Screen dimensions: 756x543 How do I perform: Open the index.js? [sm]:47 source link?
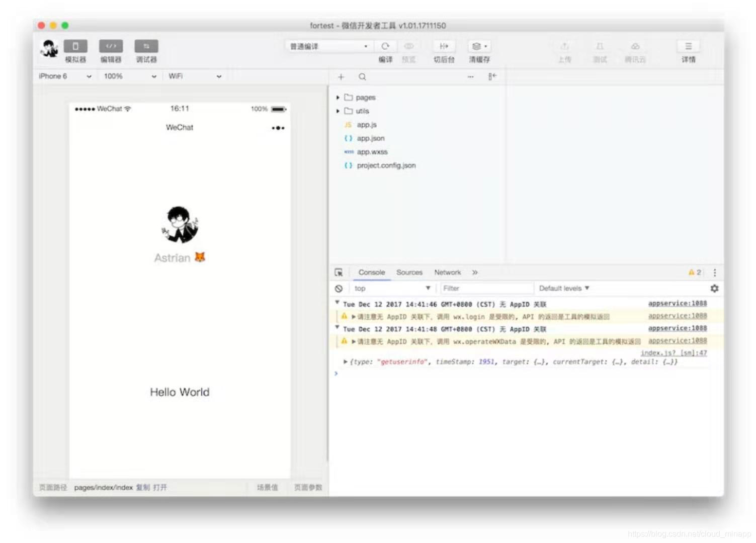[x=674, y=353]
